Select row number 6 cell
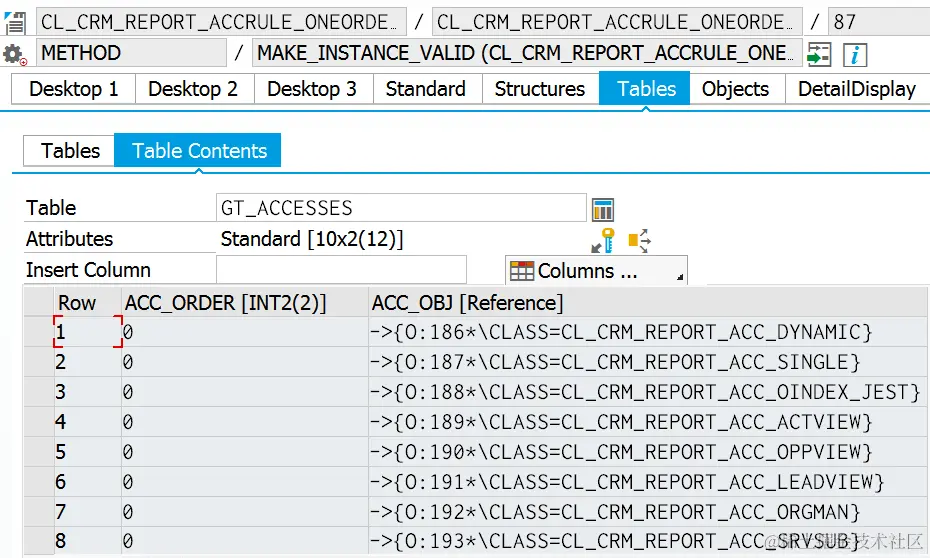This screenshot has width=930, height=558. [x=87, y=482]
